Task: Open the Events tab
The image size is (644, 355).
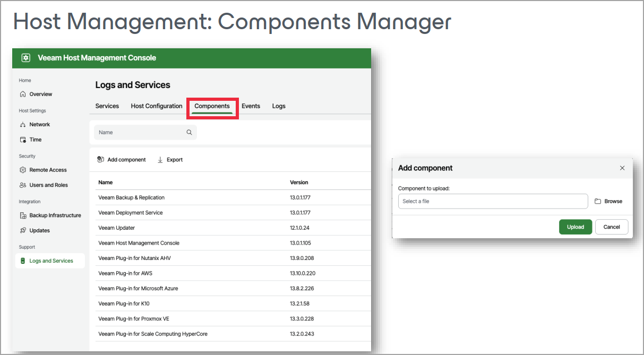Action: 251,106
